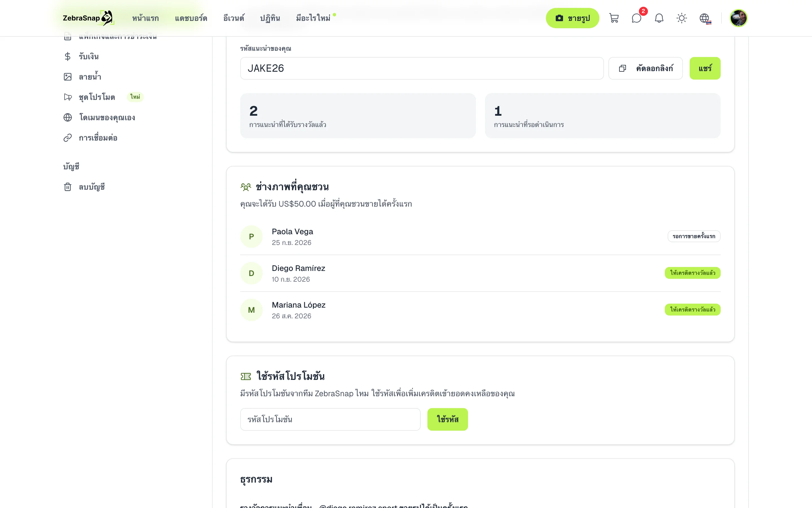The image size is (812, 508).
Task: Click the image icon beside ลายน้ำ
Action: point(67,77)
